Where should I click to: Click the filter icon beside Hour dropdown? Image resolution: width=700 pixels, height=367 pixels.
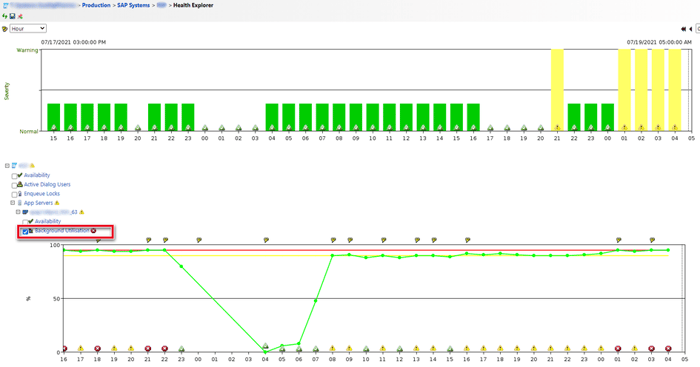[x=4, y=29]
